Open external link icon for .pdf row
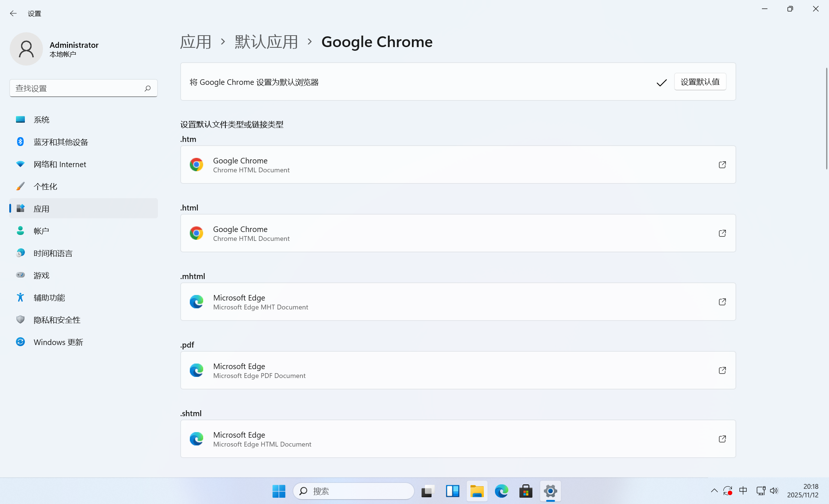This screenshot has height=504, width=829. 722,370
